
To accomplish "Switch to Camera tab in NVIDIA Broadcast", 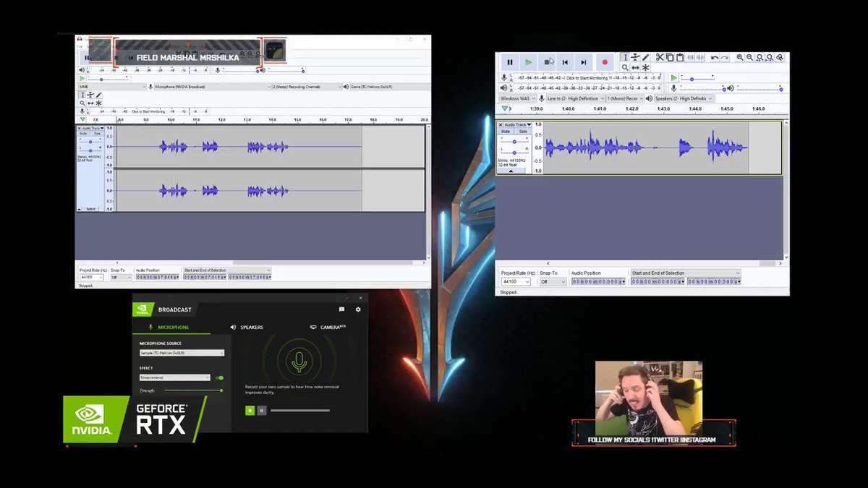I will pyautogui.click(x=329, y=327).
